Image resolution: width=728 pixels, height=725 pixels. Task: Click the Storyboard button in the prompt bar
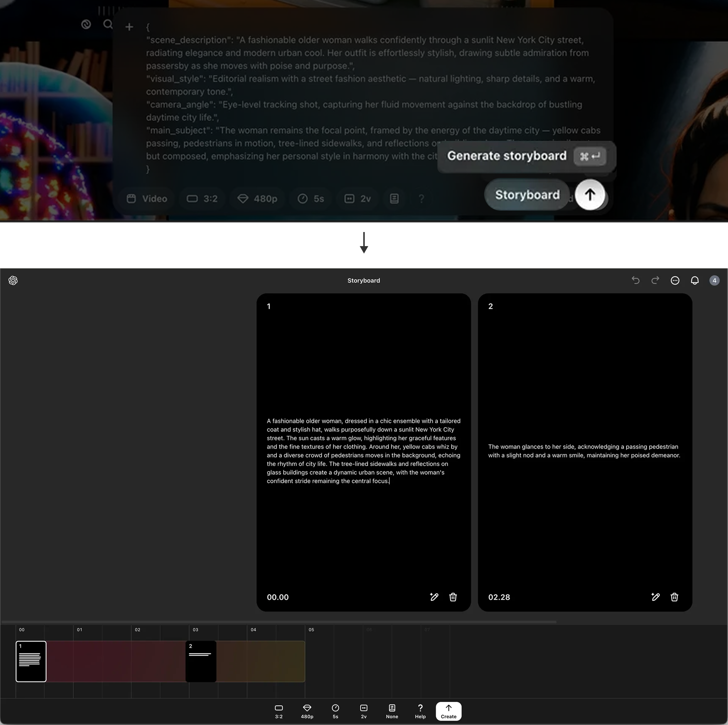click(527, 195)
